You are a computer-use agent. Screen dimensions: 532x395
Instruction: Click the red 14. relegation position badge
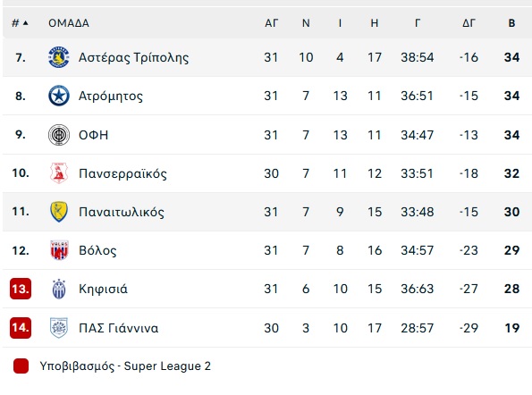pos(21,328)
